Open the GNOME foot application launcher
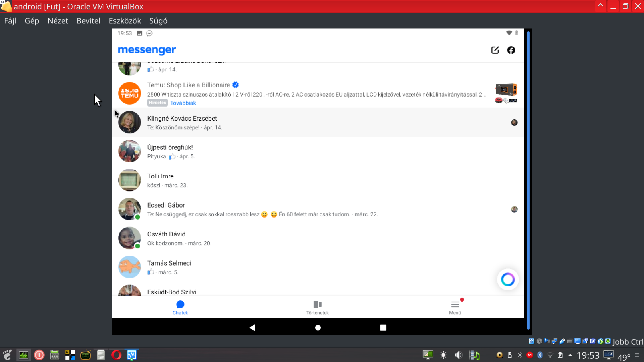The width and height of the screenshot is (644, 362). pos(7,355)
